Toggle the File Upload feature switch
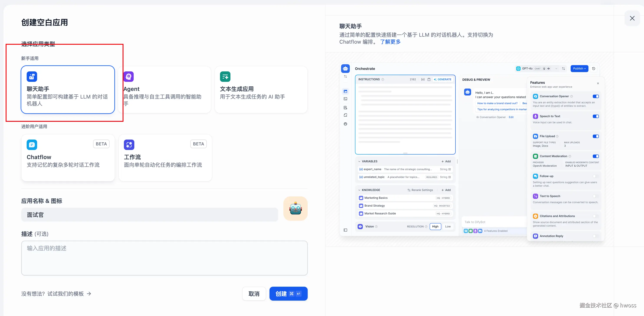 pyautogui.click(x=595, y=136)
